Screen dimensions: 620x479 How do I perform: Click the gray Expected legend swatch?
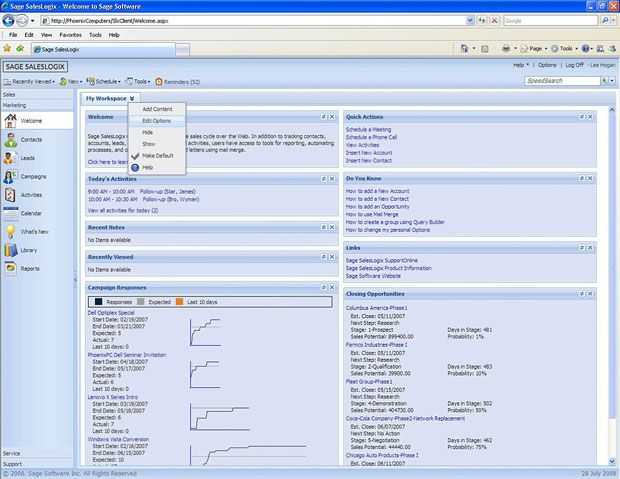point(140,302)
